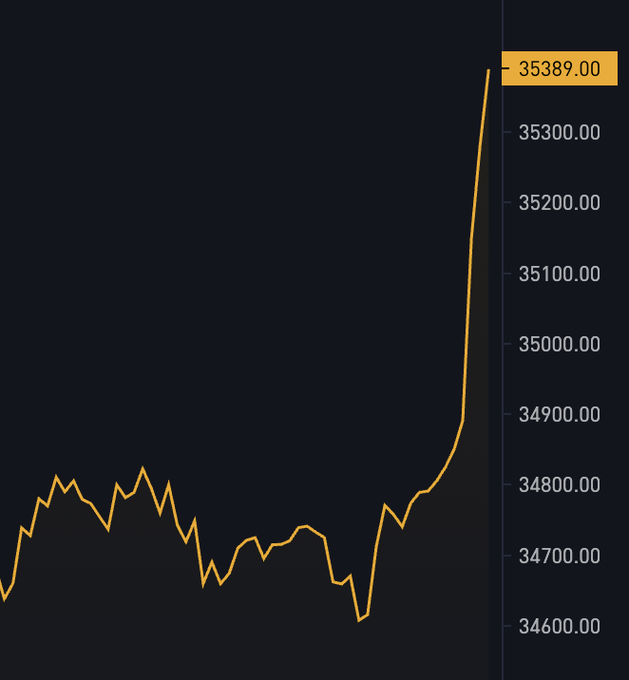Click the rebound peak right after the dip

point(385,505)
